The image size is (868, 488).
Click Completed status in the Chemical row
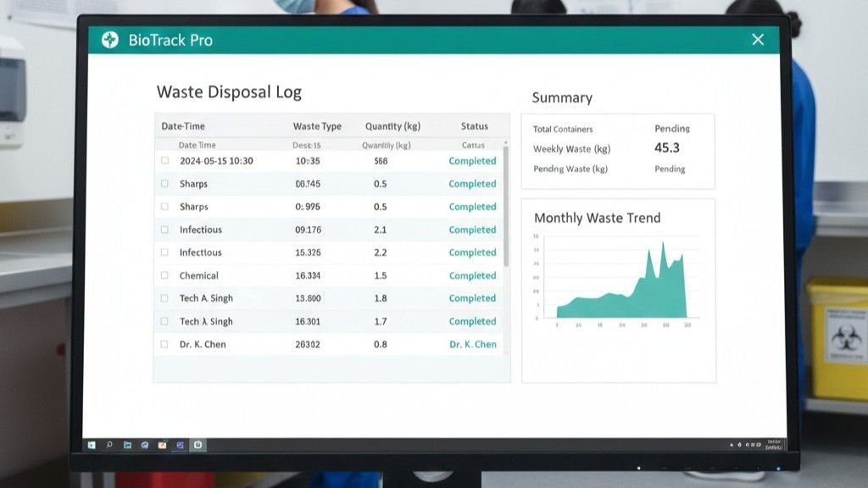(x=472, y=275)
